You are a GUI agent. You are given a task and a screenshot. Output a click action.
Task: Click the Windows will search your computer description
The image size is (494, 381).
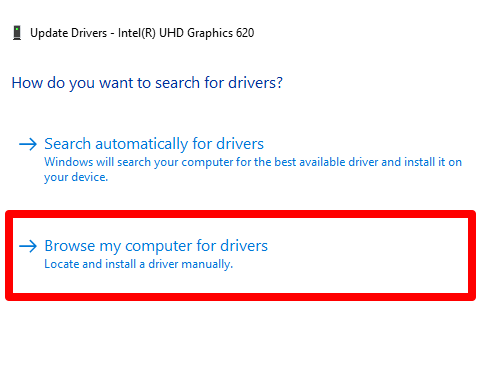253,170
